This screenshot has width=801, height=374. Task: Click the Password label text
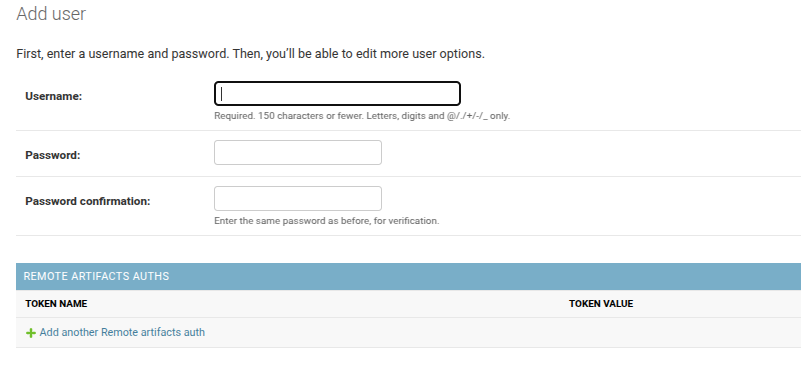53,155
